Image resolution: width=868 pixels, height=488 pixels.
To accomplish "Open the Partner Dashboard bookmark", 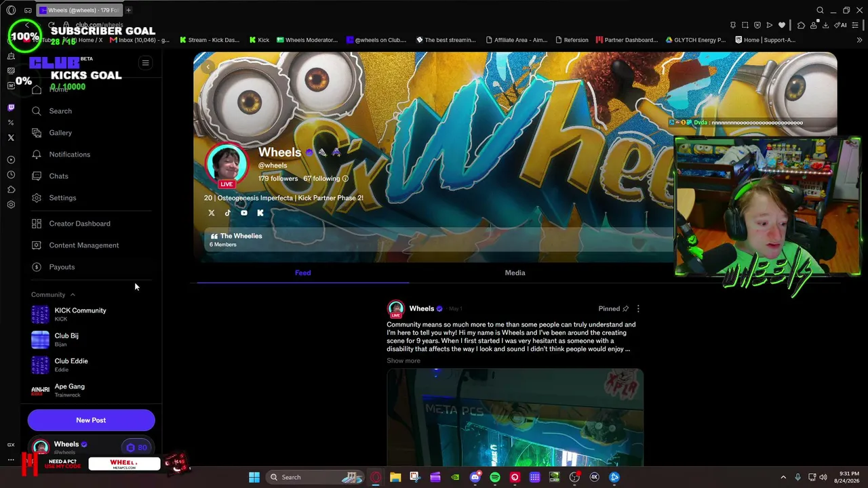I will pyautogui.click(x=627, y=40).
